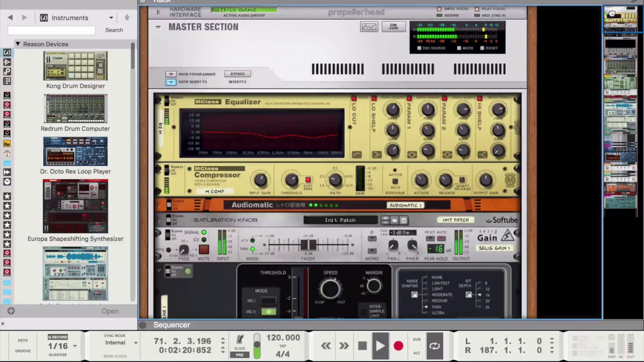The width and height of the screenshot is (644, 362).
Task: Open the Groove panel
Action: pyautogui.click(x=23, y=351)
